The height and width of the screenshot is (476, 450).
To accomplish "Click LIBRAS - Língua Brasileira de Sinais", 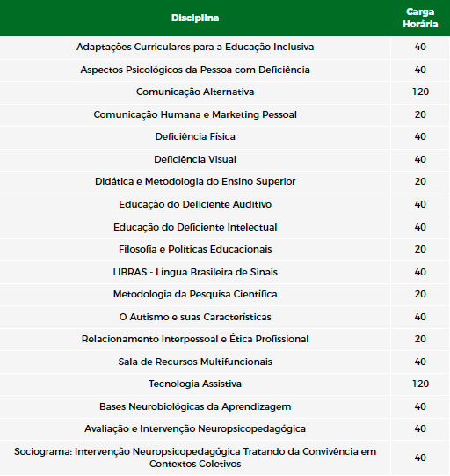I will (x=195, y=272).
